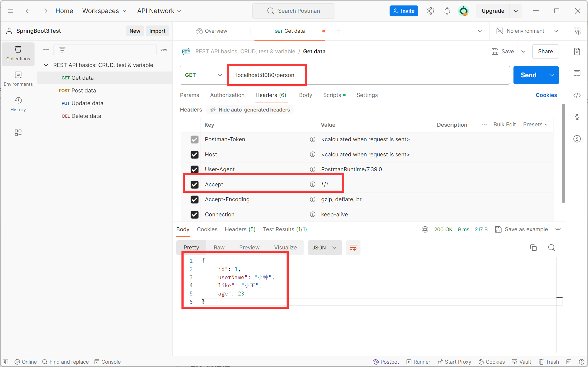Screen dimensions: 588x367
Task: Open response more actions dots
Action: (x=558, y=229)
